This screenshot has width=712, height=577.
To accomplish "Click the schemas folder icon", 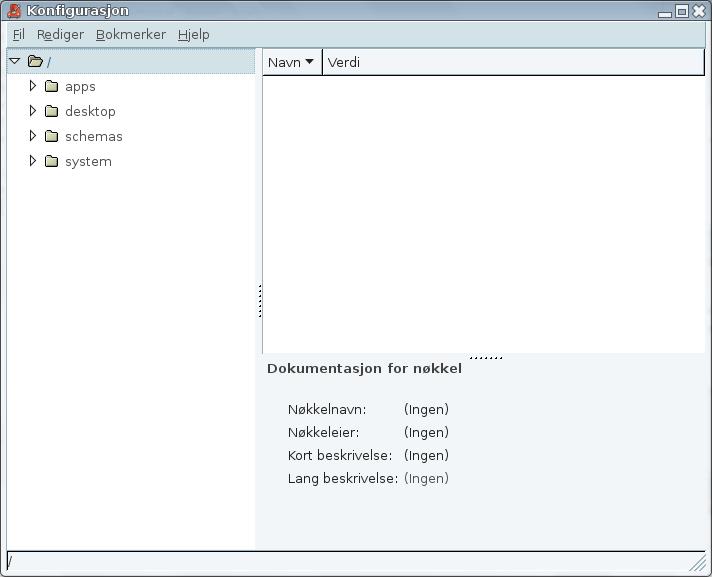I will [x=51, y=136].
